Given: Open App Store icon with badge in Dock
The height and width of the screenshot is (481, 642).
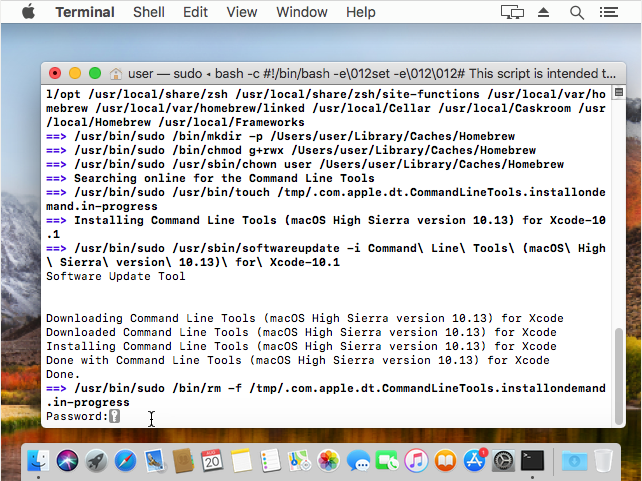Looking at the screenshot, I should [475, 461].
